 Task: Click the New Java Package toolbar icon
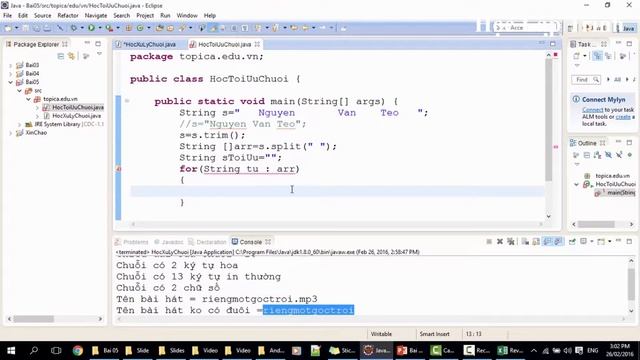129,28
